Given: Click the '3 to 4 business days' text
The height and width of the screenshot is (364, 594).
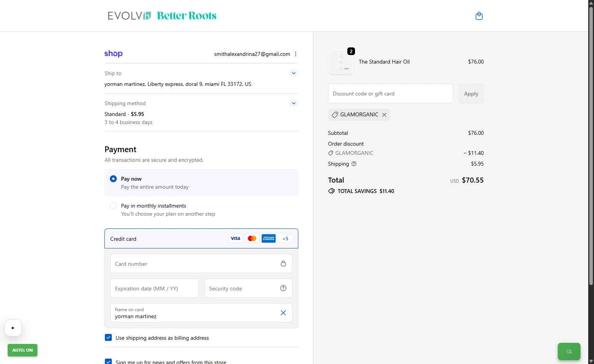Looking at the screenshot, I should [x=128, y=122].
